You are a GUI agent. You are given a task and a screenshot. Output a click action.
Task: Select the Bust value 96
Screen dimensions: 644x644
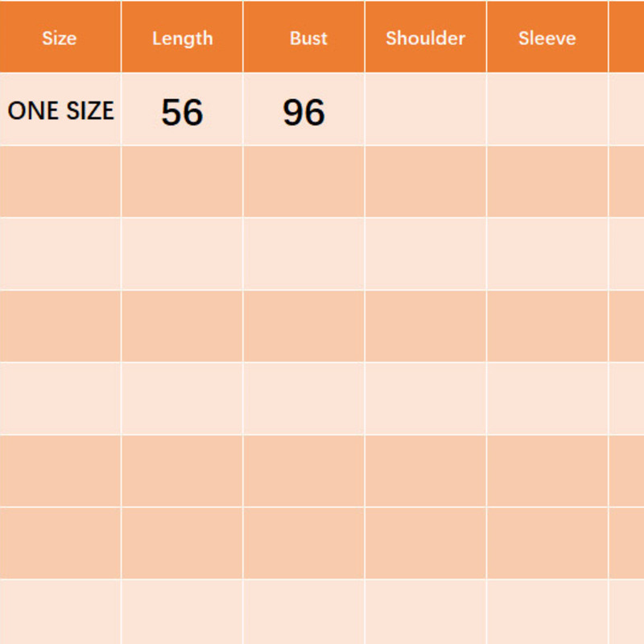pyautogui.click(x=304, y=112)
